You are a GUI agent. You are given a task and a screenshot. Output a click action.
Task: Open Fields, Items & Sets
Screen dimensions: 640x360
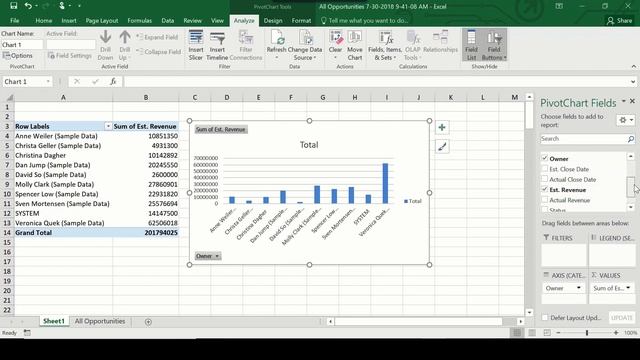coord(386,45)
